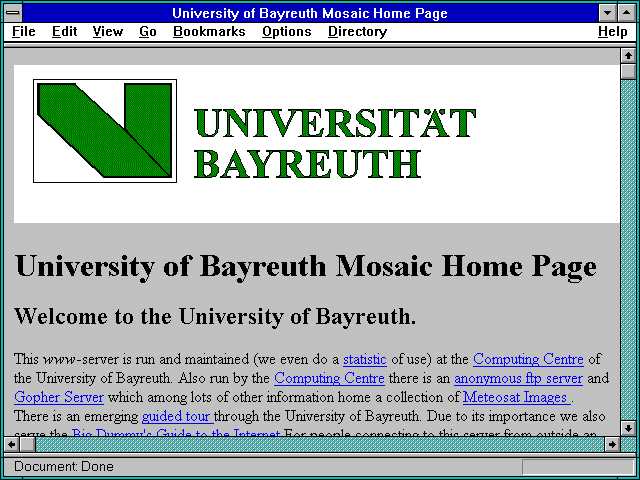Click the UNIVERSITÄT BAYREUTH banner text

coord(335,143)
